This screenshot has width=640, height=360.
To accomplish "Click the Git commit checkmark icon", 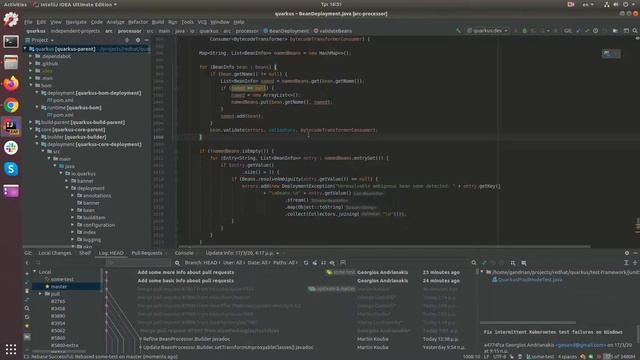I will click(587, 31).
